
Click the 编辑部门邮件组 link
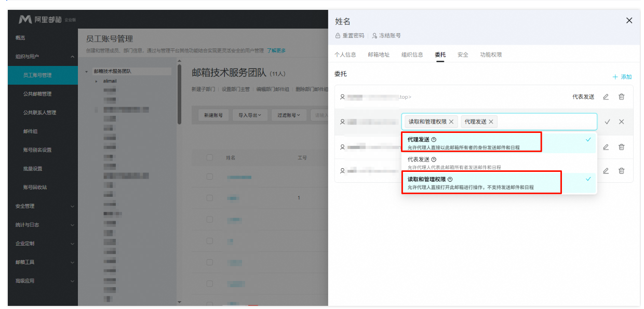pyautogui.click(x=273, y=89)
